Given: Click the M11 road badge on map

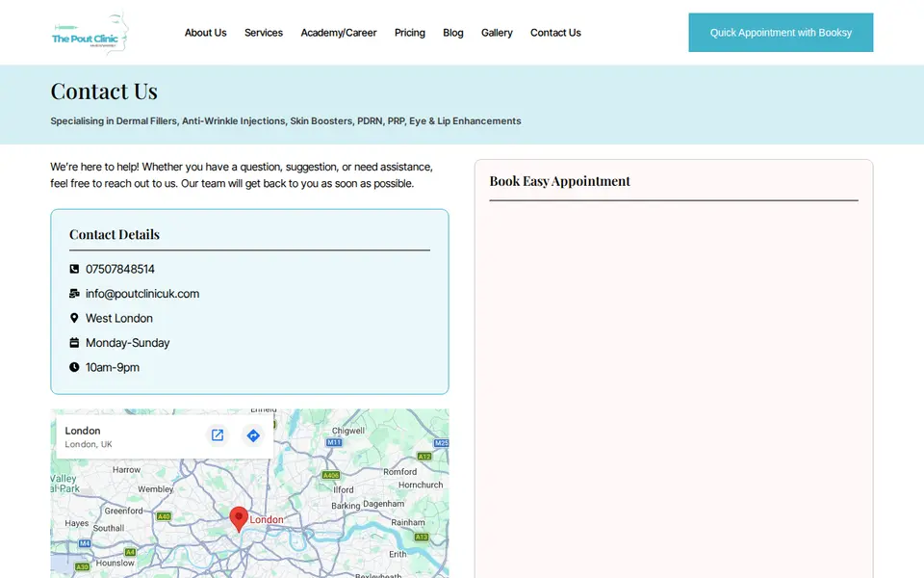Looking at the screenshot, I should pos(334,442).
